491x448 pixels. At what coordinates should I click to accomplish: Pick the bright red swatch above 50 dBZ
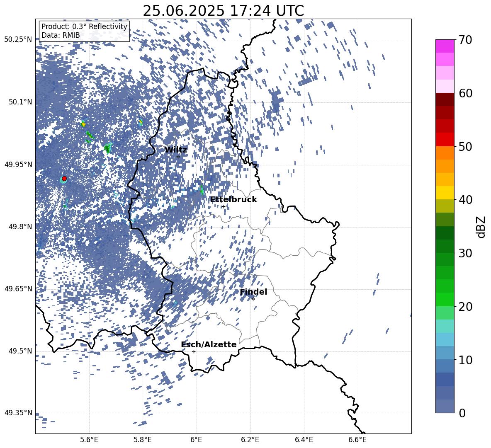[445, 140]
